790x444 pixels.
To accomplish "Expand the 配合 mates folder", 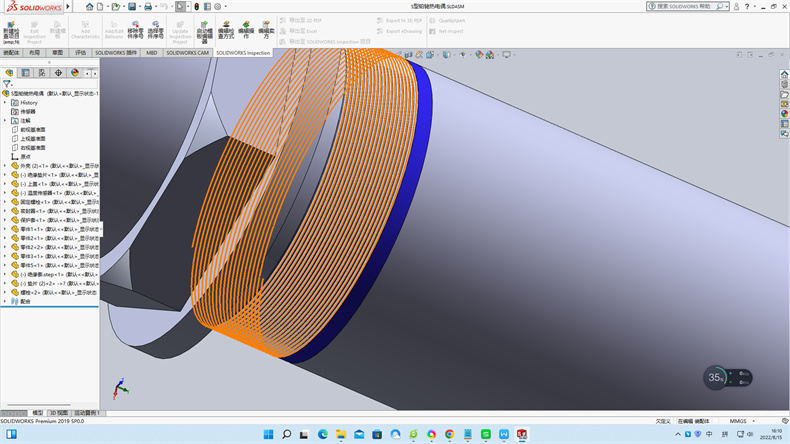I will click(x=5, y=300).
